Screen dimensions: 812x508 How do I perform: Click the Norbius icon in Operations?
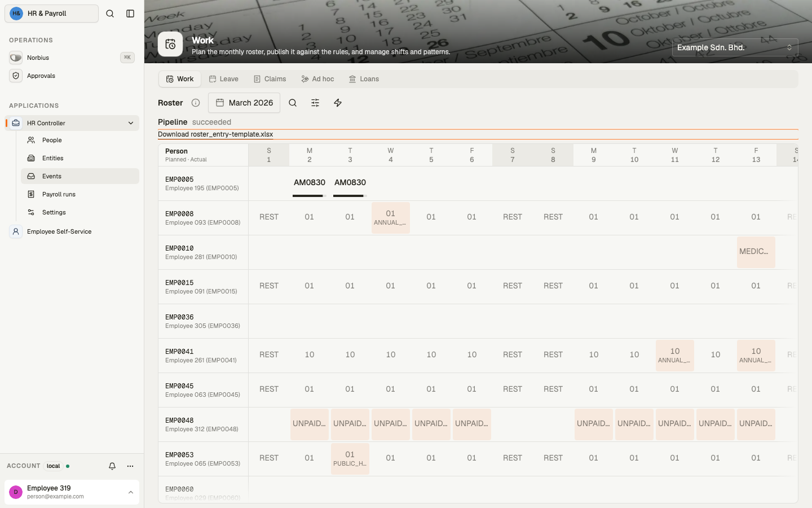[16, 58]
